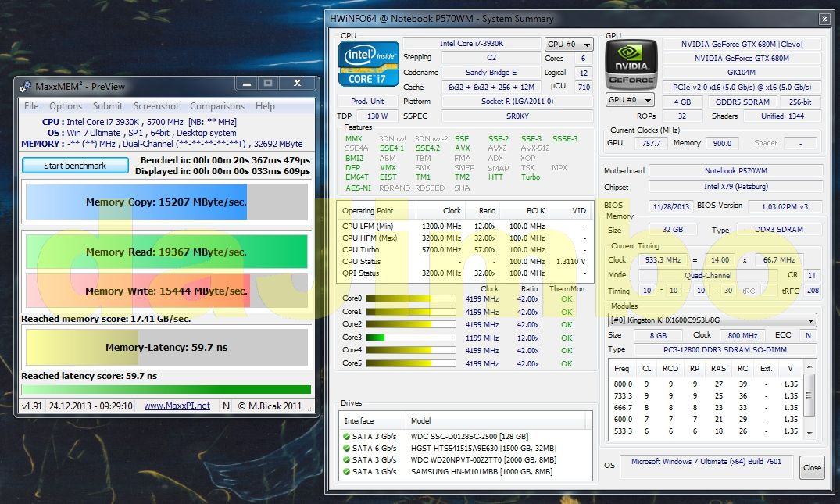The height and width of the screenshot is (504, 840).
Task: Click the Prod. Unit box in HWiNFO64
Action: pyautogui.click(x=367, y=102)
